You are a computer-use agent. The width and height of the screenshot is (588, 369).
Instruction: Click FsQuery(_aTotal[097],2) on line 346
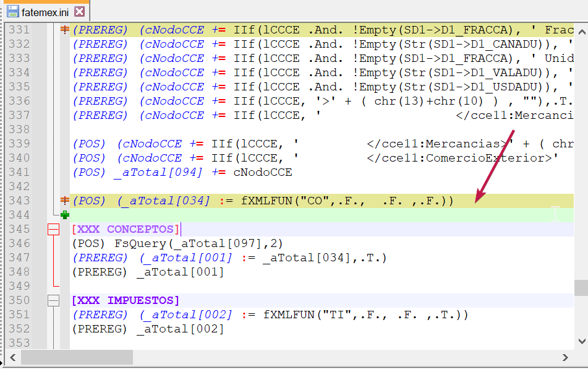click(198, 243)
